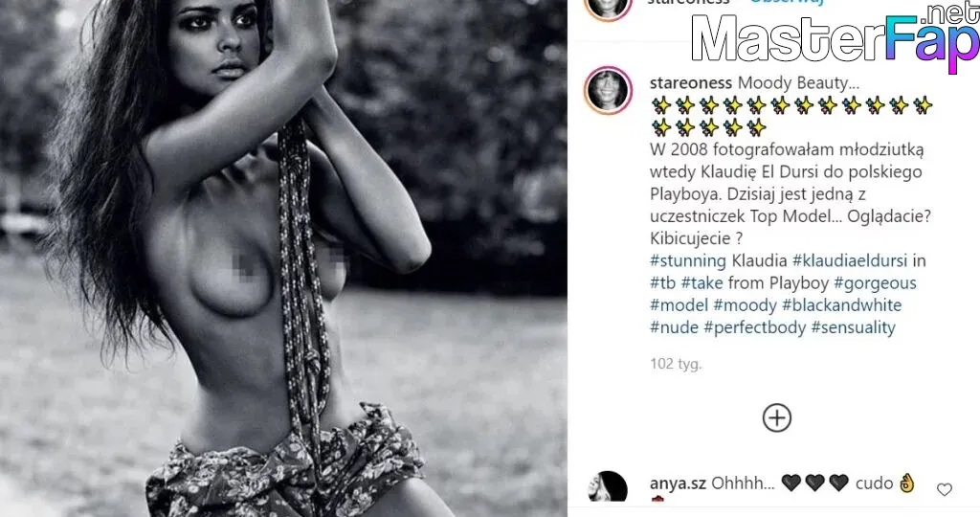
Task: Load more comments with the plus circle icon
Action: click(777, 417)
